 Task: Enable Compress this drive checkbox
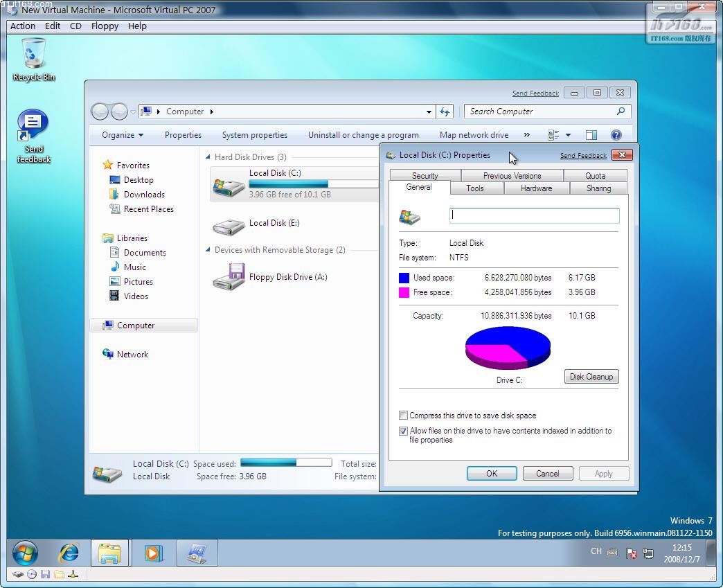(404, 415)
